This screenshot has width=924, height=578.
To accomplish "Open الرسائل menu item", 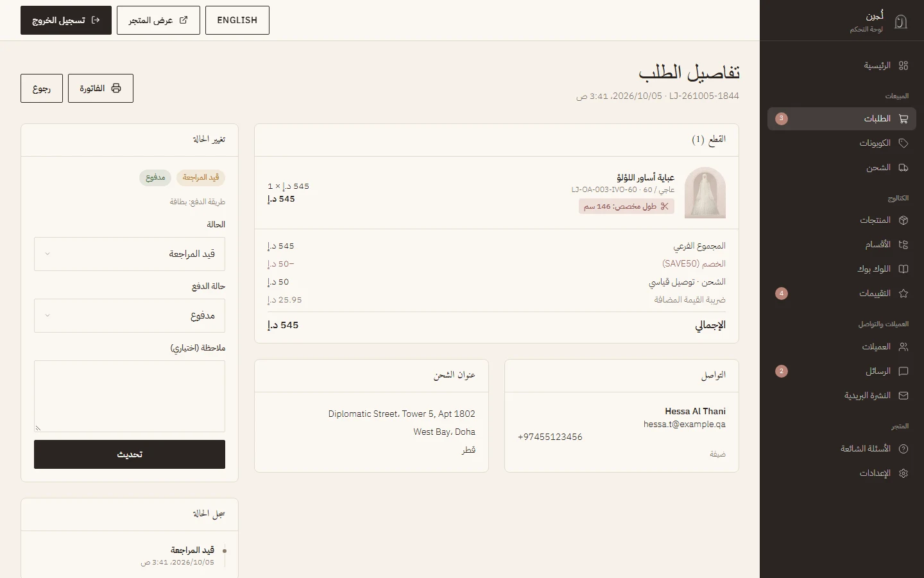I will pyautogui.click(x=842, y=371).
